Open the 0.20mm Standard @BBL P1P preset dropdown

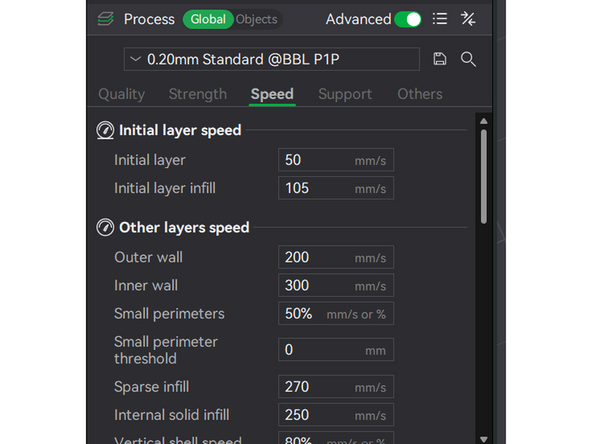click(x=271, y=59)
